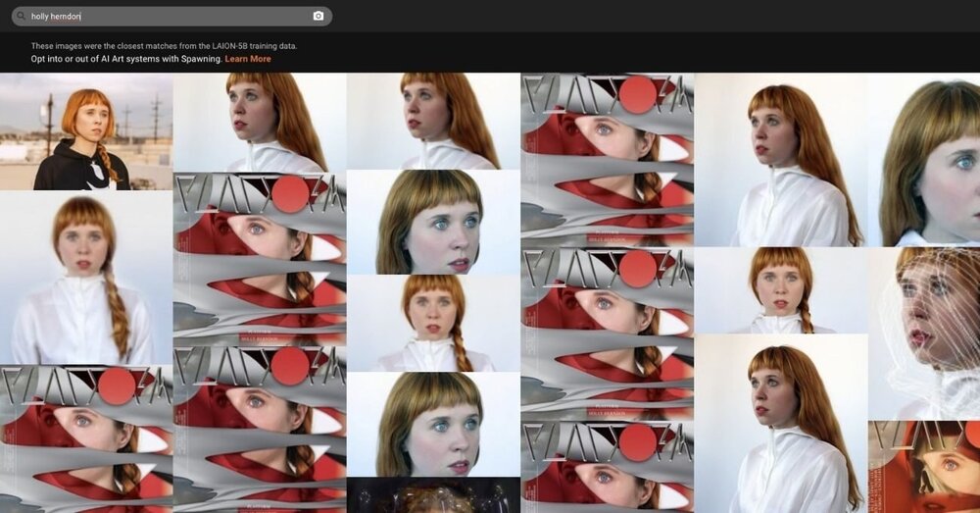980x513 pixels.
Task: Click the red-tinted cover at bottom right
Action: (x=924, y=467)
